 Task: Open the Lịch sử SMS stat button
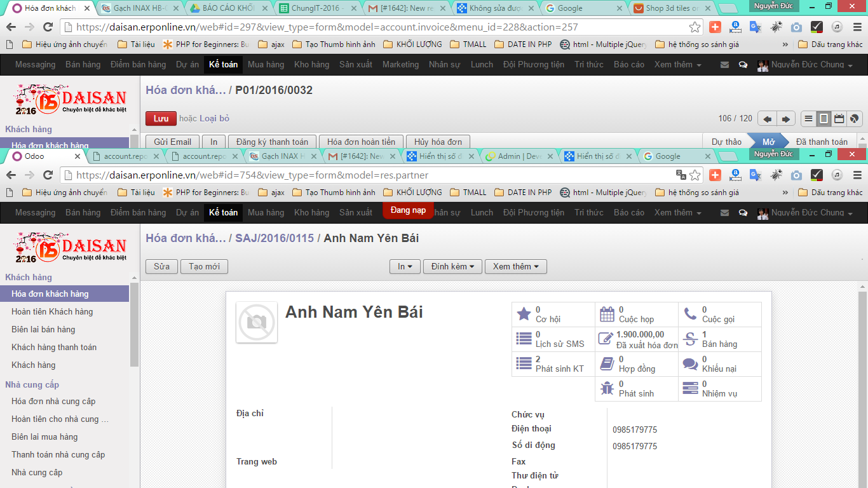(553, 339)
